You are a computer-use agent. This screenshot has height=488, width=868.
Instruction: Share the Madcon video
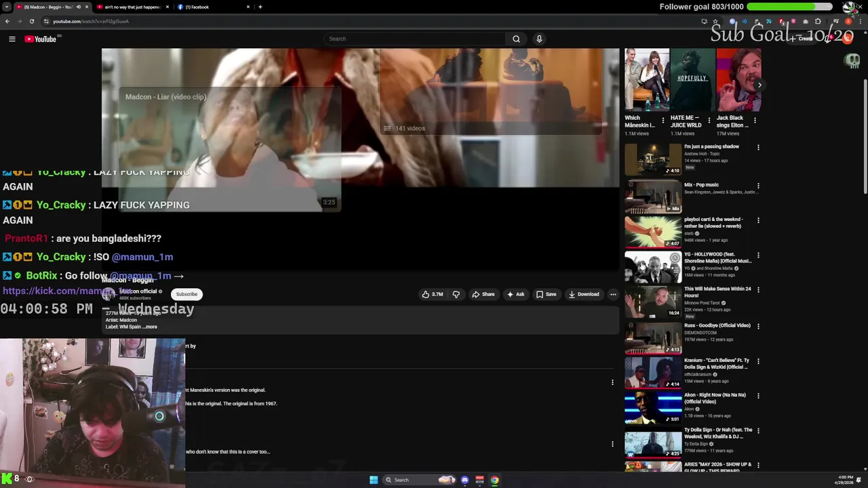[483, 294]
